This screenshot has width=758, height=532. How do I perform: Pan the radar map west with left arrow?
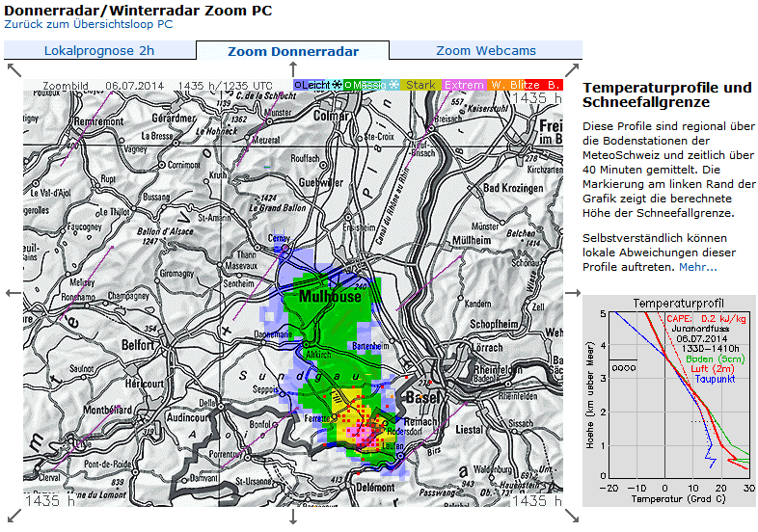coord(14,293)
